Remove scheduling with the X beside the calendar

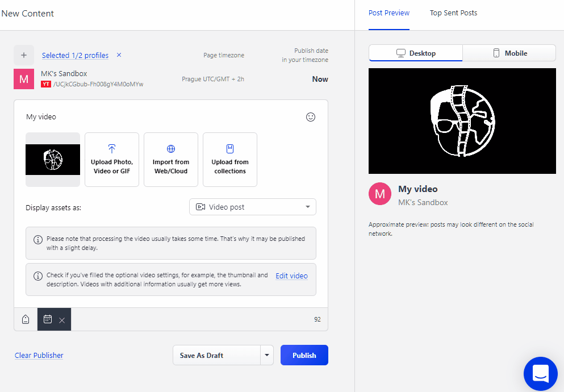click(x=62, y=320)
